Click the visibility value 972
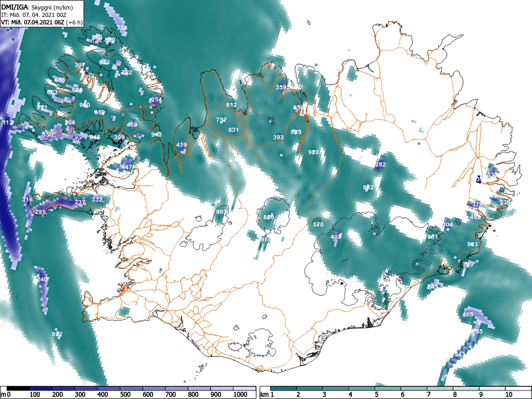 (x=57, y=334)
